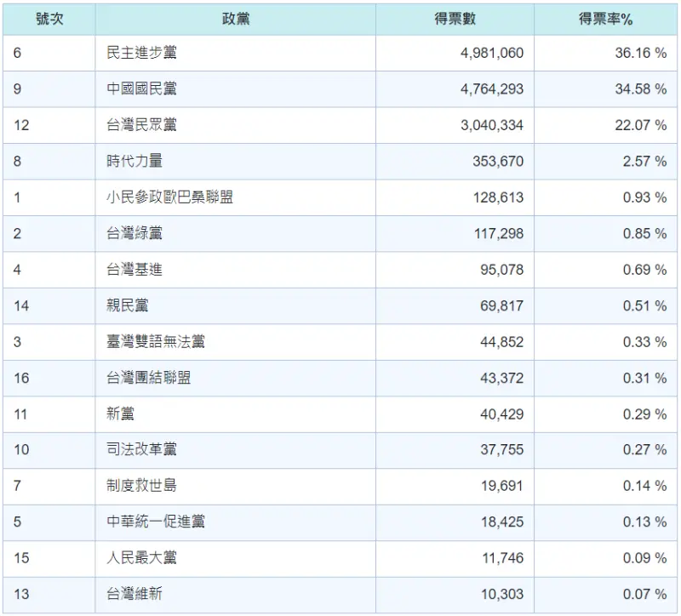Click the vote count 117,298
The image size is (681, 616).
click(499, 233)
